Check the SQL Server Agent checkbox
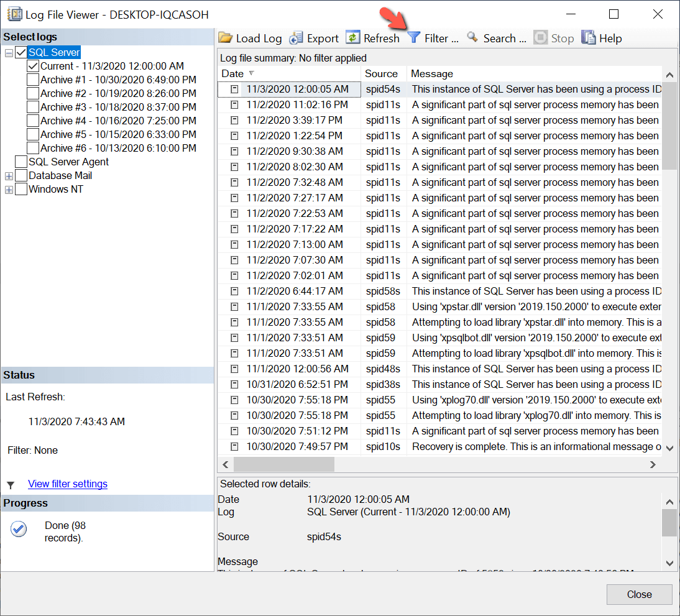The height and width of the screenshot is (616, 680). coord(21,162)
